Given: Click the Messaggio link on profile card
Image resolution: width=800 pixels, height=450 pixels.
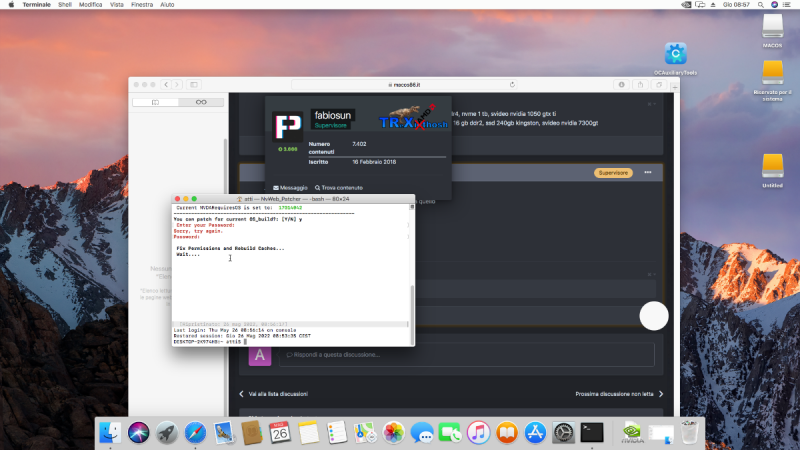Looking at the screenshot, I should click(290, 187).
